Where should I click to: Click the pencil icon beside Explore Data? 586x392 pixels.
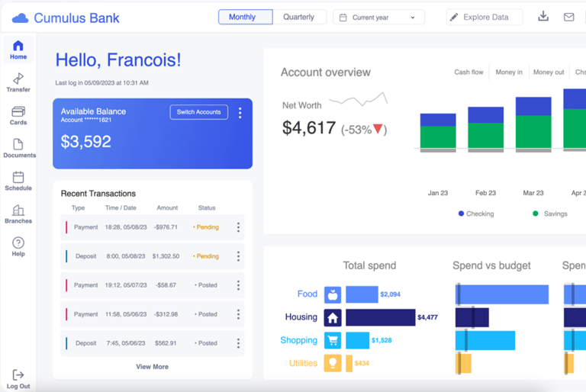[454, 18]
